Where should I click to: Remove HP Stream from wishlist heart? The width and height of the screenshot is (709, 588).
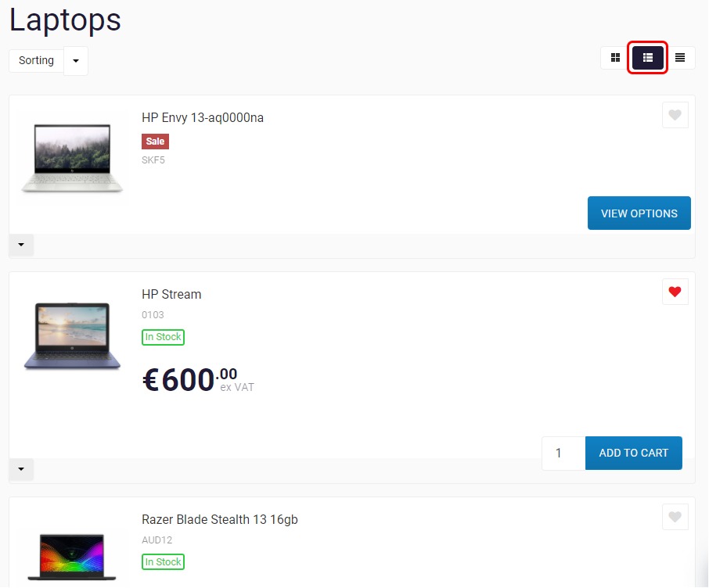[675, 292]
